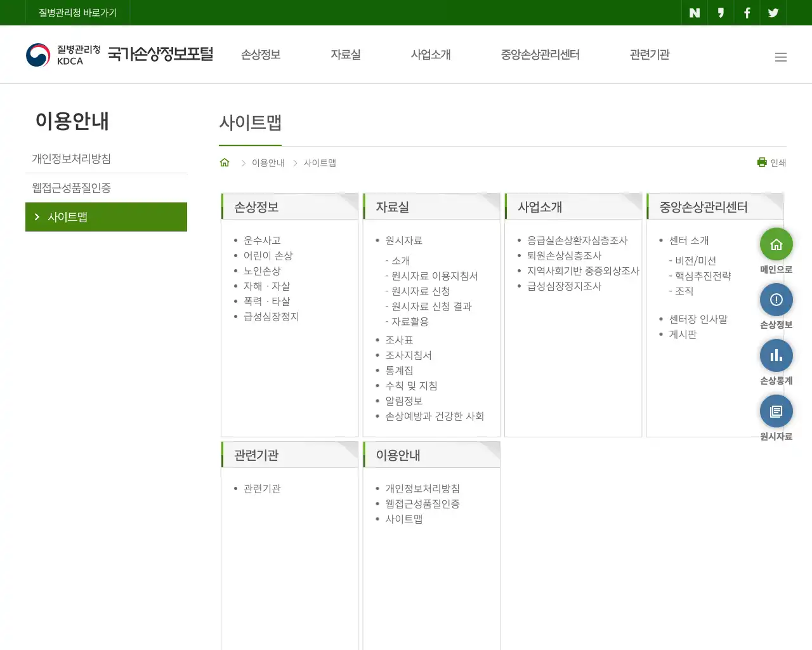Open 원시자료 document quick button

(776, 411)
